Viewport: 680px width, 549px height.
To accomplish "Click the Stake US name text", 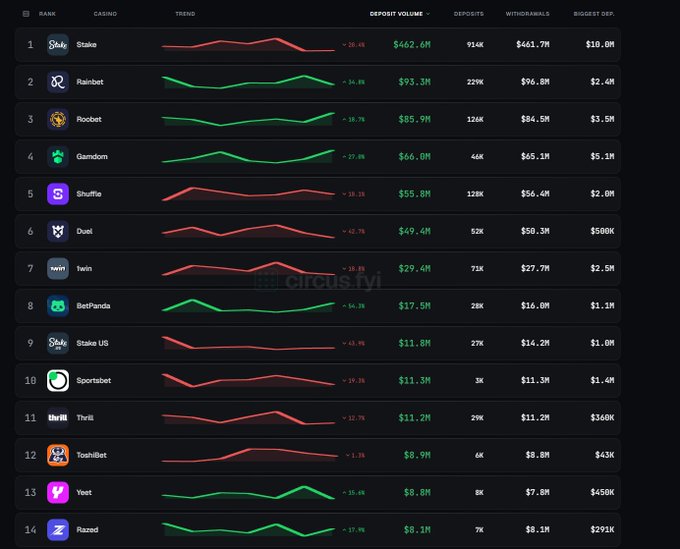I will point(92,343).
